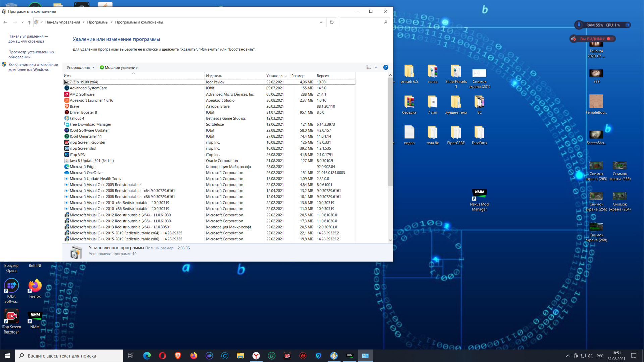The image size is (644, 362).
Task: Open the help question mark icon
Action: tap(386, 67)
